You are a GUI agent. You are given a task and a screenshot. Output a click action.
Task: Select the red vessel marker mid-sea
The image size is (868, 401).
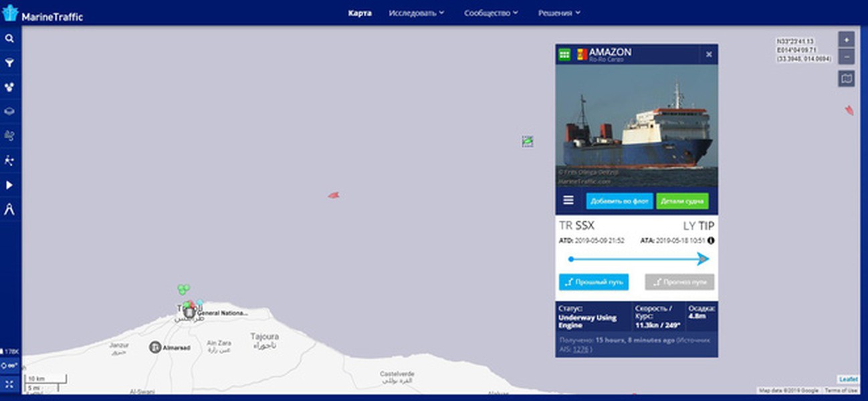coord(333,195)
